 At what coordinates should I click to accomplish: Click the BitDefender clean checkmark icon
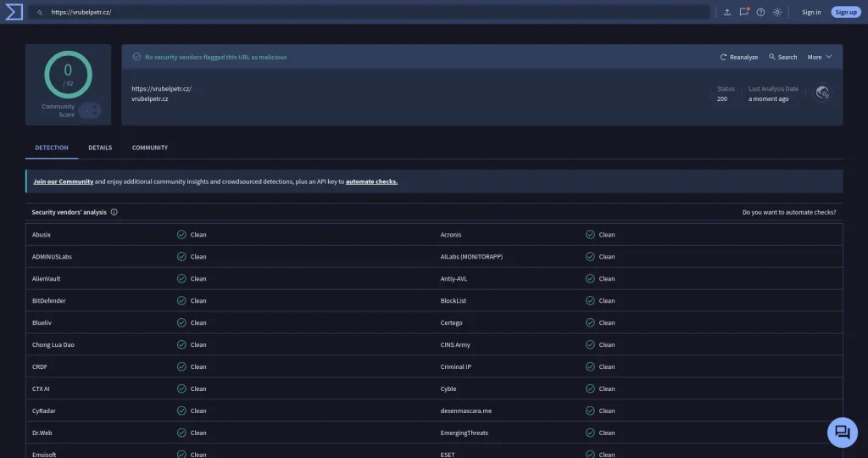click(181, 301)
